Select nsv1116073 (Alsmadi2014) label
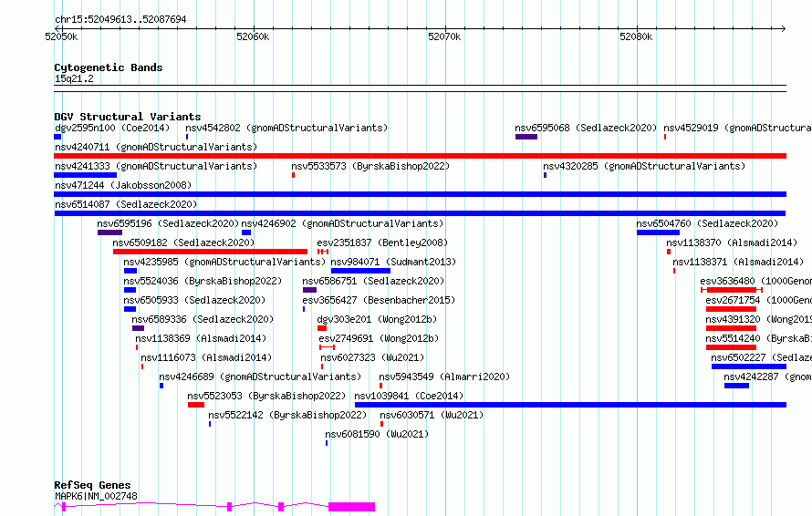812x516 pixels. pos(206,357)
